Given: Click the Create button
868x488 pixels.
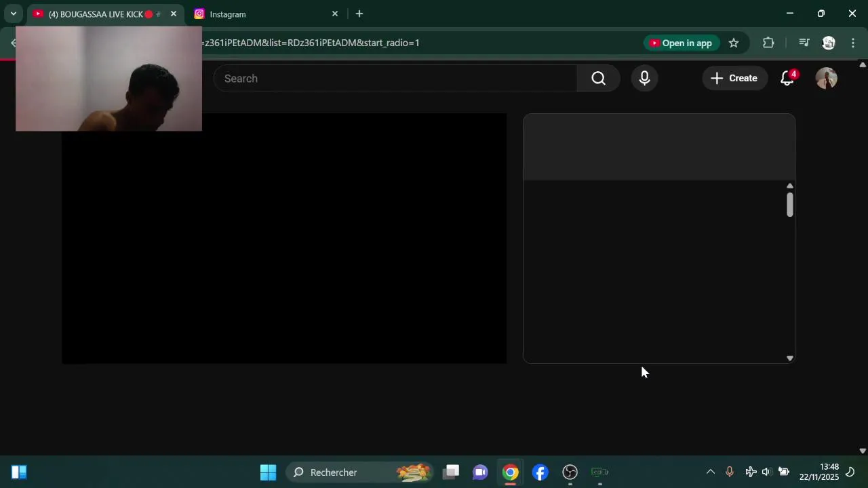Looking at the screenshot, I should [734, 79].
